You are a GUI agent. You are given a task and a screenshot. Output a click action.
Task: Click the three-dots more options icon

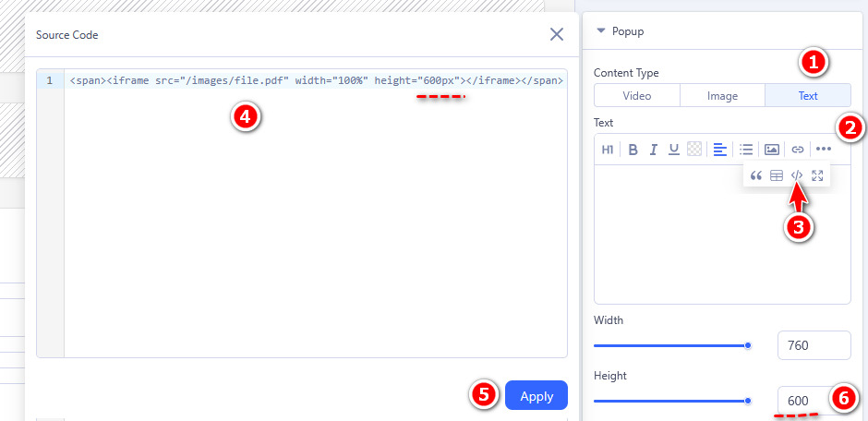click(x=824, y=149)
